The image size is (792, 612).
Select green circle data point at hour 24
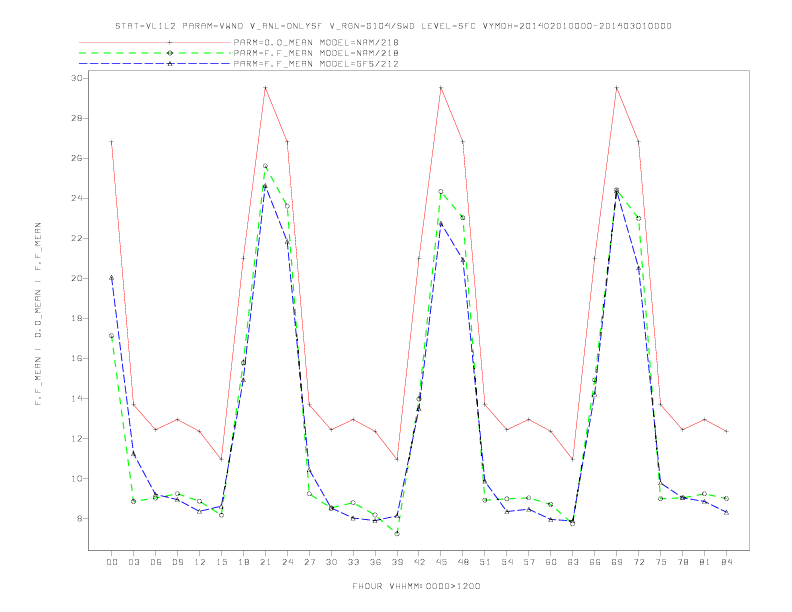(287, 206)
